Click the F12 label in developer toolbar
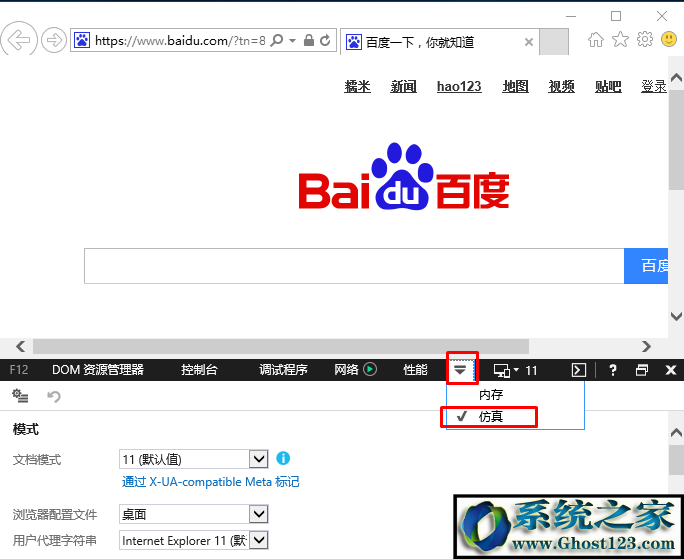This screenshot has width=684, height=559. coord(19,370)
